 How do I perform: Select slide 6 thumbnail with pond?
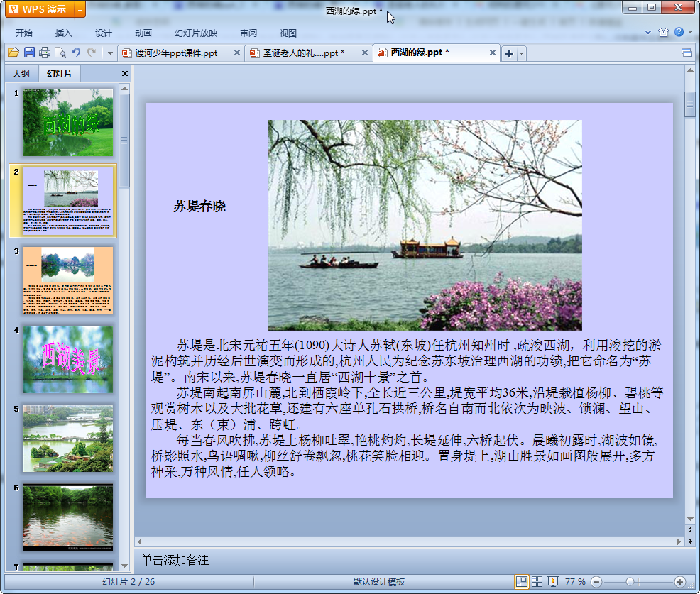(x=68, y=517)
